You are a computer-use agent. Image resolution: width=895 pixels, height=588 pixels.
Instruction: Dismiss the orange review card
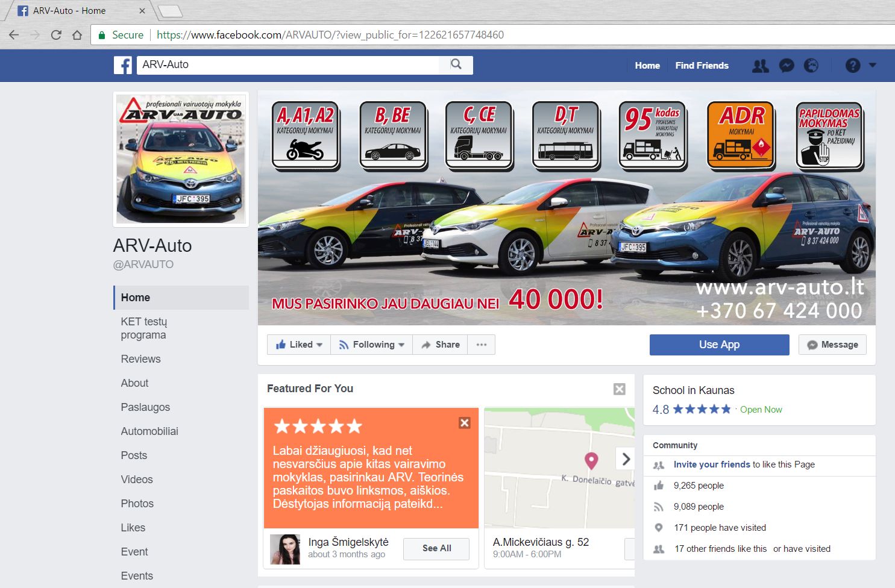click(x=464, y=423)
